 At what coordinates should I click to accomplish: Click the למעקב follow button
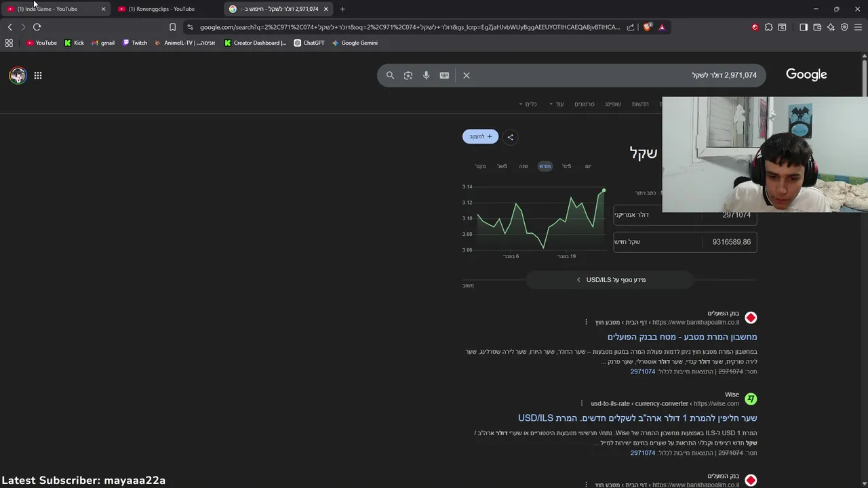tap(480, 136)
